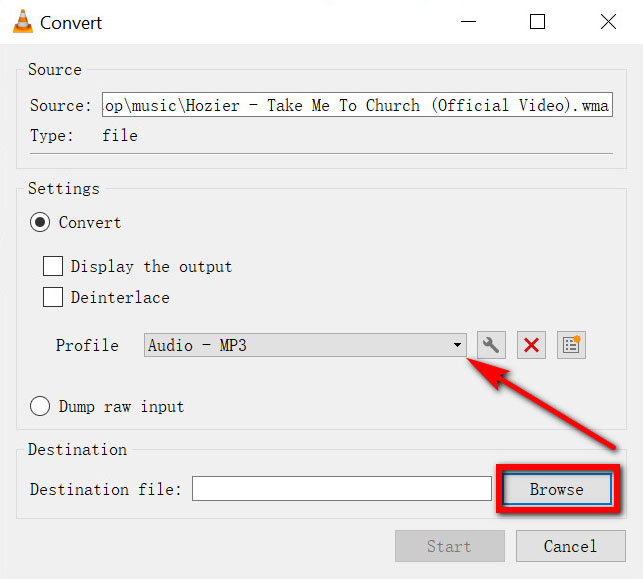The height and width of the screenshot is (579, 643).
Task: Select the Convert radio button
Action: click(x=40, y=222)
